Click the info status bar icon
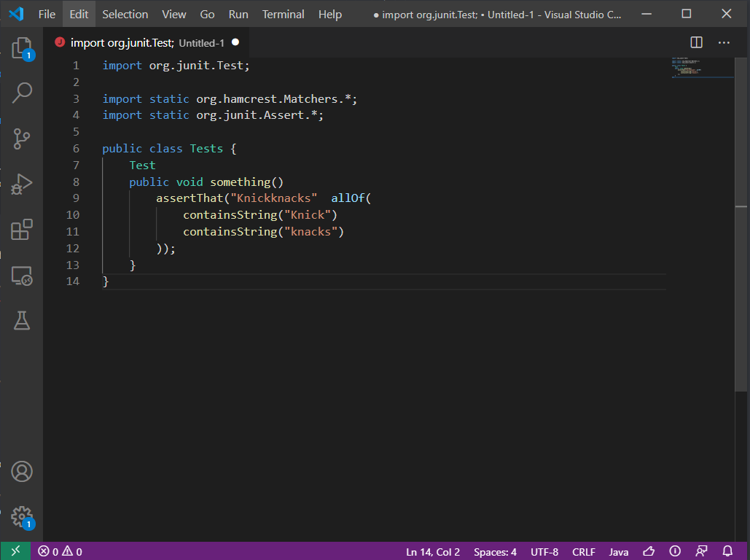Screen dimensions: 750x560 point(675,551)
